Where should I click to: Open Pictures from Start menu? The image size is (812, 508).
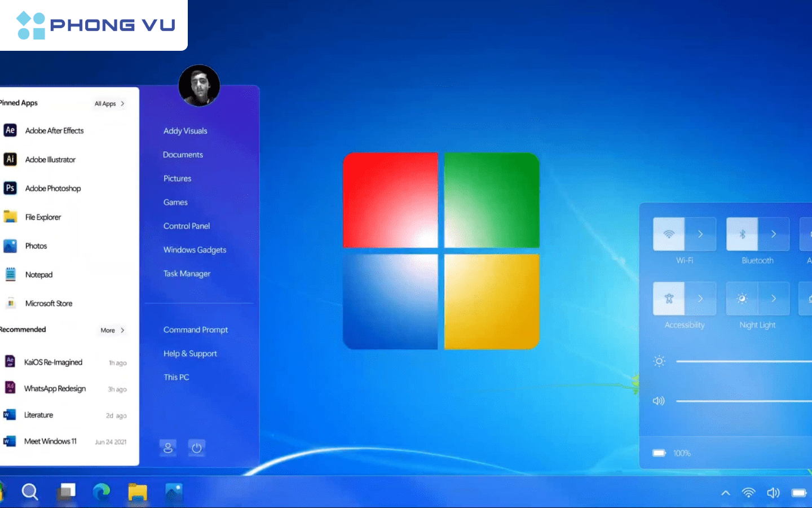[x=178, y=178]
